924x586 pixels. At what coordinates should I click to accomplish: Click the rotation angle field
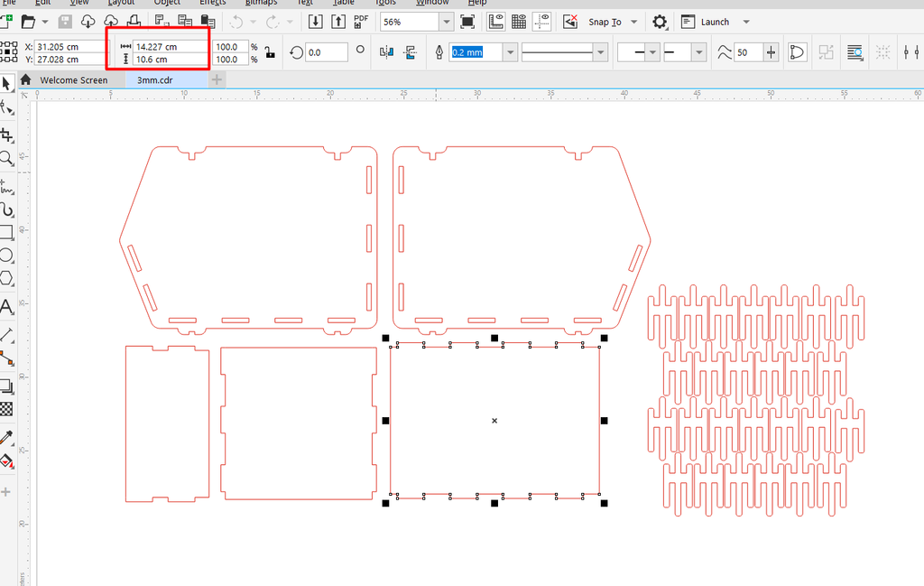(x=327, y=52)
